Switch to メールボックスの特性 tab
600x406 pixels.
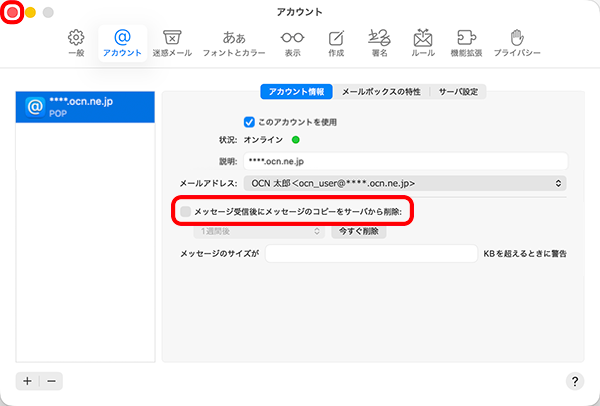click(381, 92)
